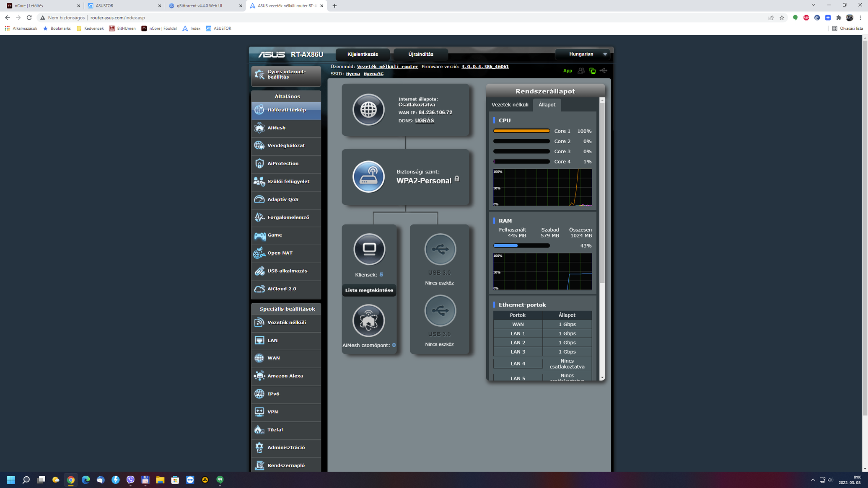Open Vendéghálózat guest network settings
This screenshot has height=488, width=868.
point(286,146)
